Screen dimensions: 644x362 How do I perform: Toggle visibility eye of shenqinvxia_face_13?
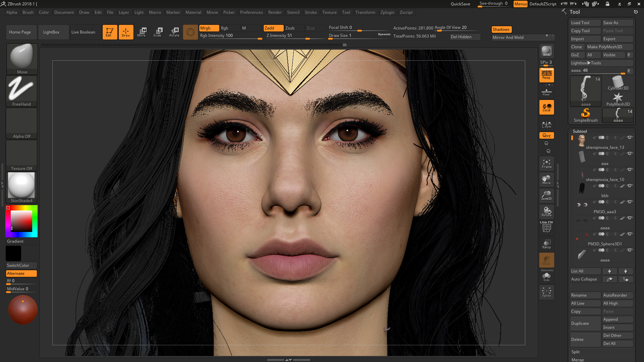click(x=630, y=137)
